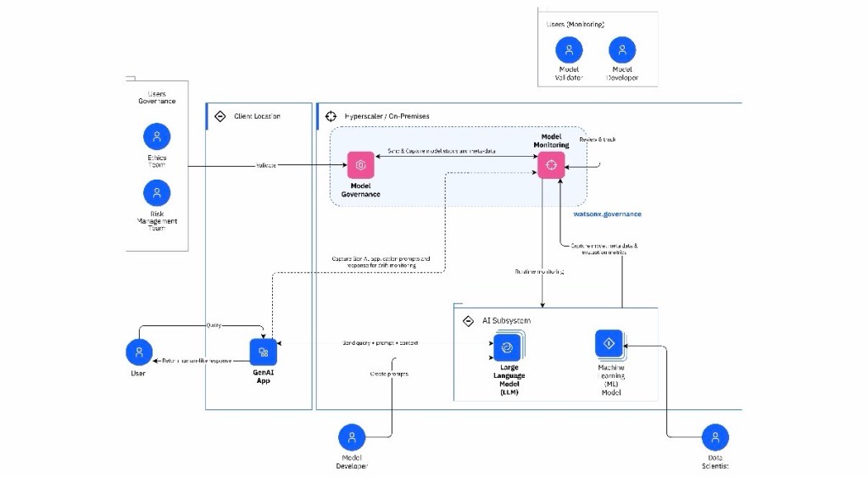This screenshot has height=477, width=868.
Task: Click the Hyperscaler / On-Premises header icon
Action: point(331,115)
